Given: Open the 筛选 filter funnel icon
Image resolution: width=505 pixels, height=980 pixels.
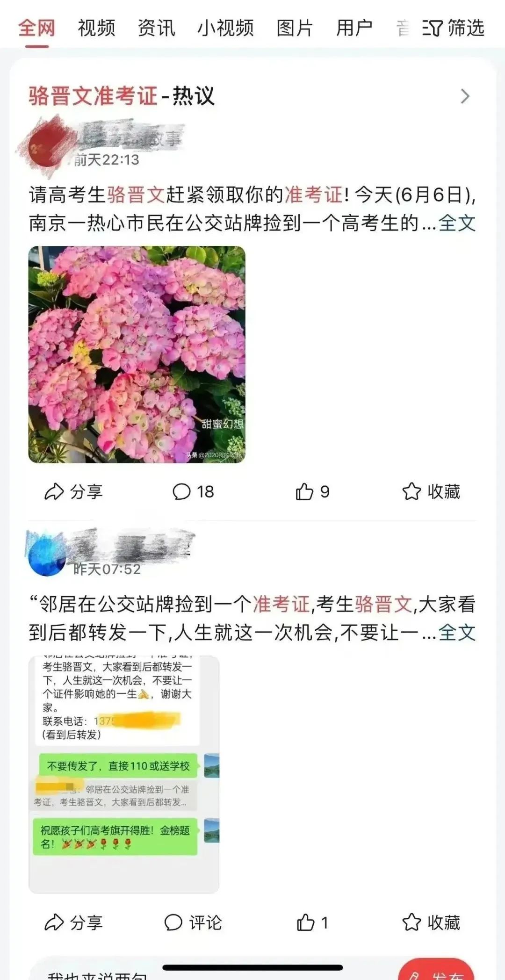Looking at the screenshot, I should [x=432, y=29].
